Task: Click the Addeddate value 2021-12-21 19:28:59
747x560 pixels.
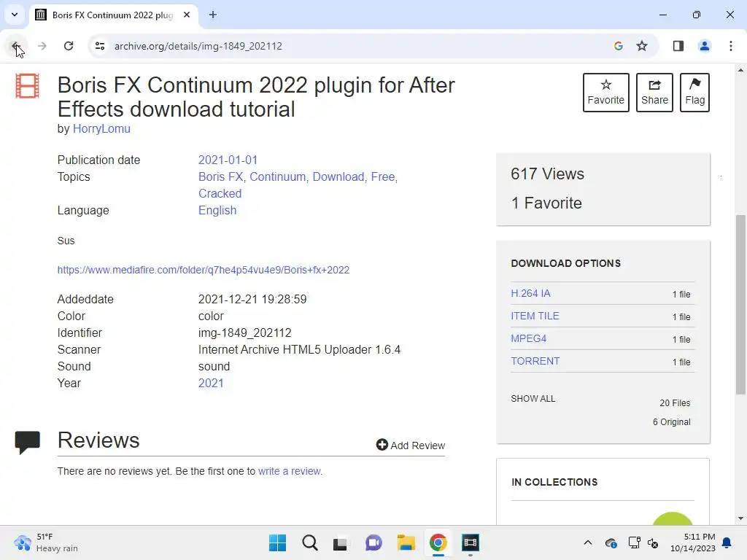Action: [x=252, y=299]
